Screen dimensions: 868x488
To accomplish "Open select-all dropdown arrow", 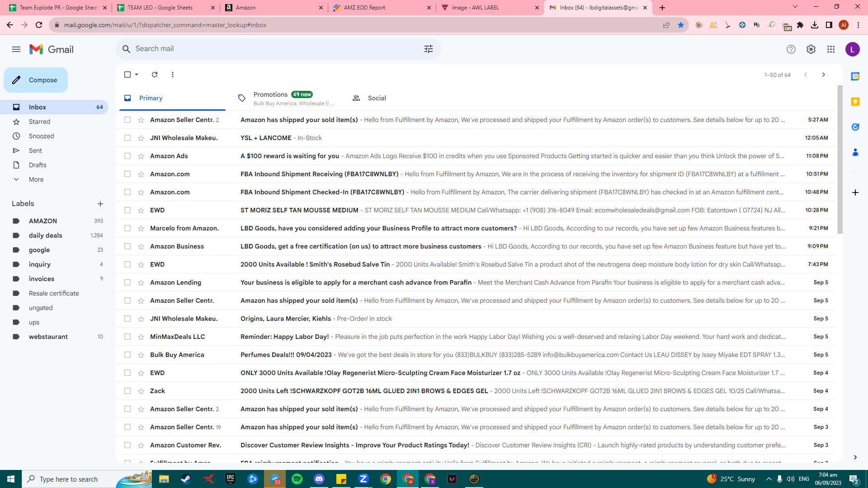I will (137, 75).
